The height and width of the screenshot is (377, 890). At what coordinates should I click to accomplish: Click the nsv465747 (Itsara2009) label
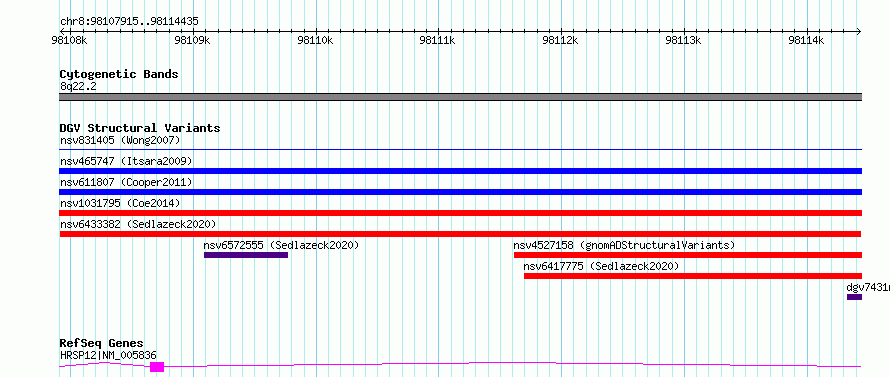tap(126, 161)
